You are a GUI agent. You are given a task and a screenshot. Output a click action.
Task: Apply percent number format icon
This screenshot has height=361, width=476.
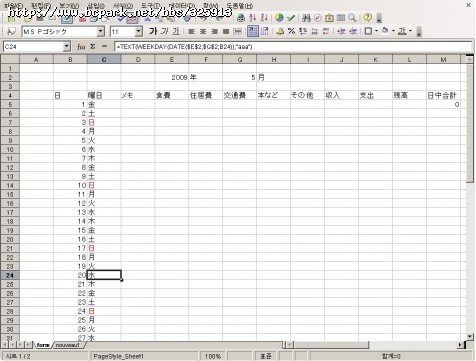click(x=292, y=31)
